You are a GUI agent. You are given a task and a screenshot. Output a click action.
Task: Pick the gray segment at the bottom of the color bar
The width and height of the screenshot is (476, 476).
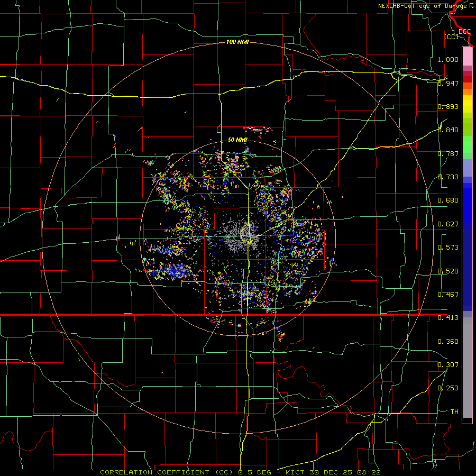(467, 368)
